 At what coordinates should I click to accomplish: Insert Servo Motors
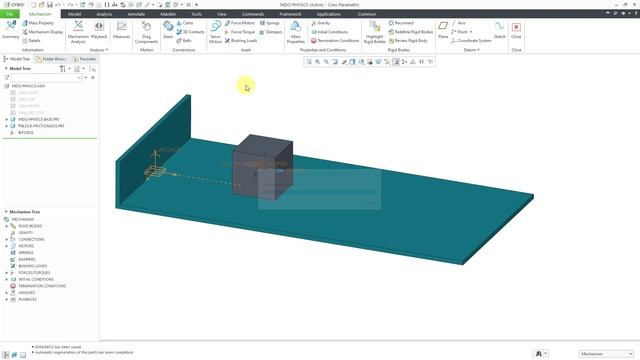(216, 31)
